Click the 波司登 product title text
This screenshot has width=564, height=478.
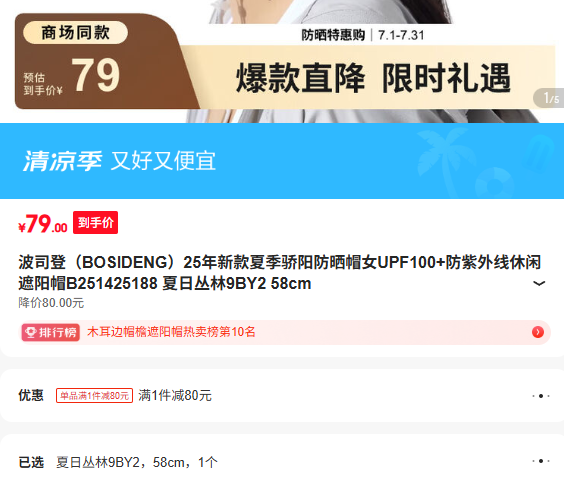coord(279,273)
